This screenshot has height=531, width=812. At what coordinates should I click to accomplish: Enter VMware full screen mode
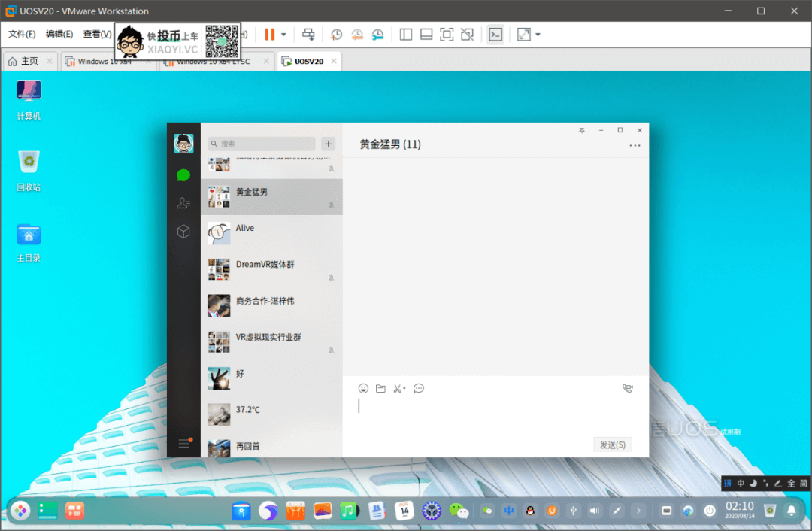447,35
